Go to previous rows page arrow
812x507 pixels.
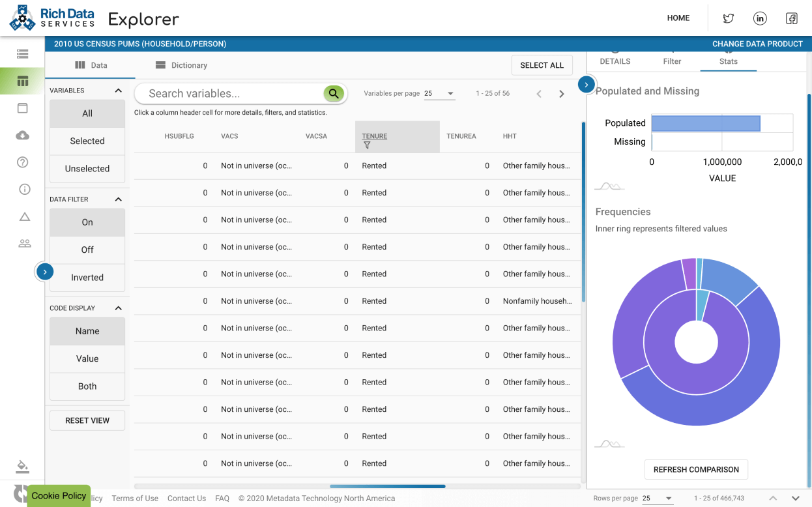[x=773, y=499]
